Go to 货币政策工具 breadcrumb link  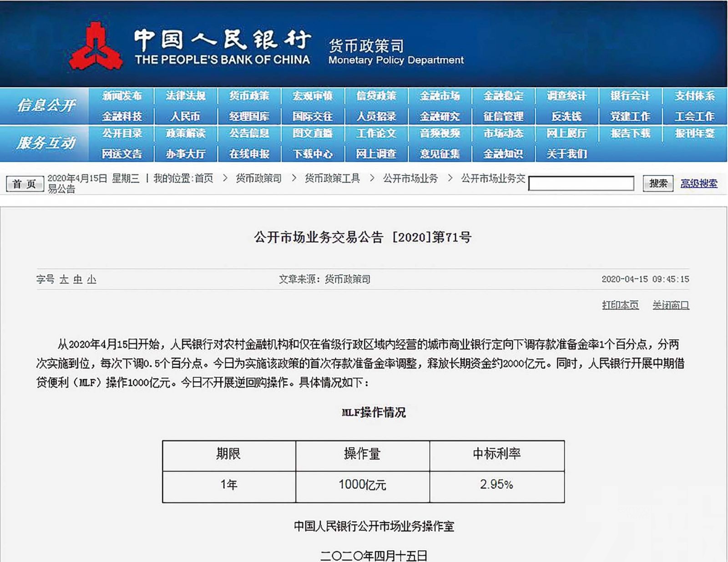click(x=332, y=178)
